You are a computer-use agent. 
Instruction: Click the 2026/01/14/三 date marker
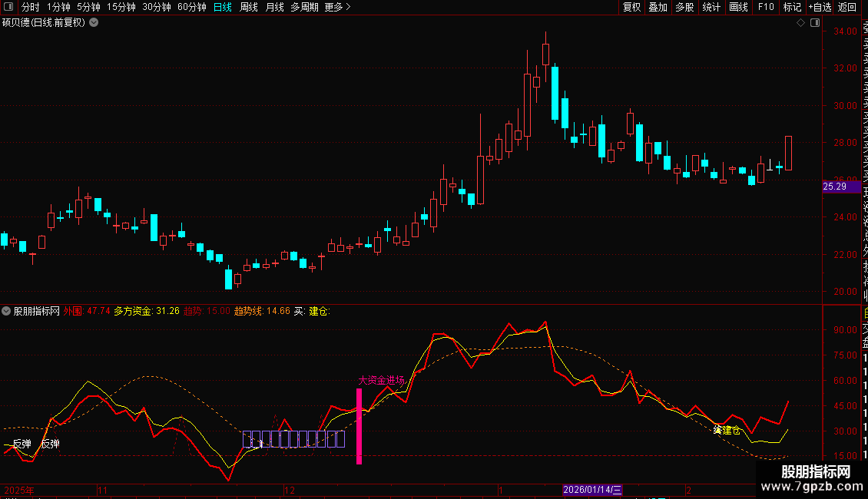click(x=592, y=490)
